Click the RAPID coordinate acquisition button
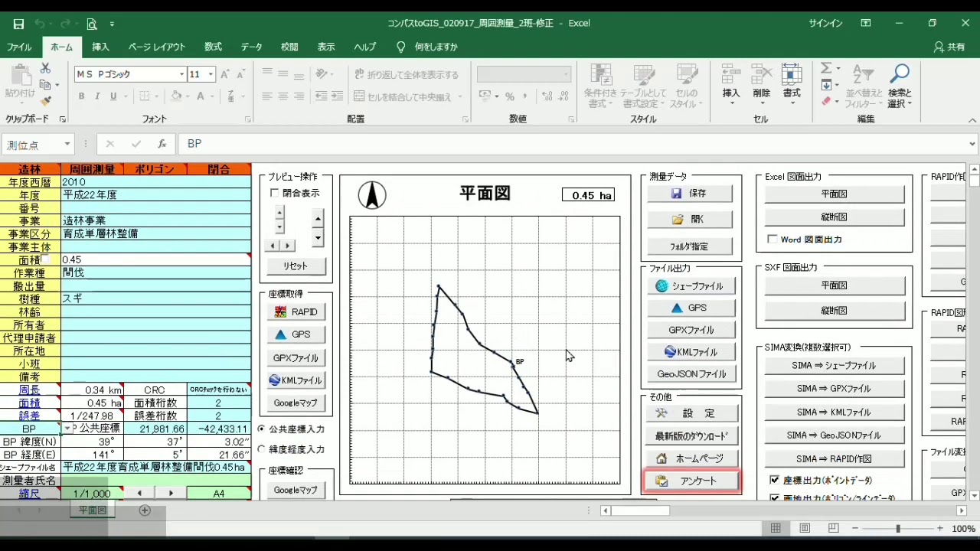Viewport: 980px width, 551px height. tap(296, 311)
